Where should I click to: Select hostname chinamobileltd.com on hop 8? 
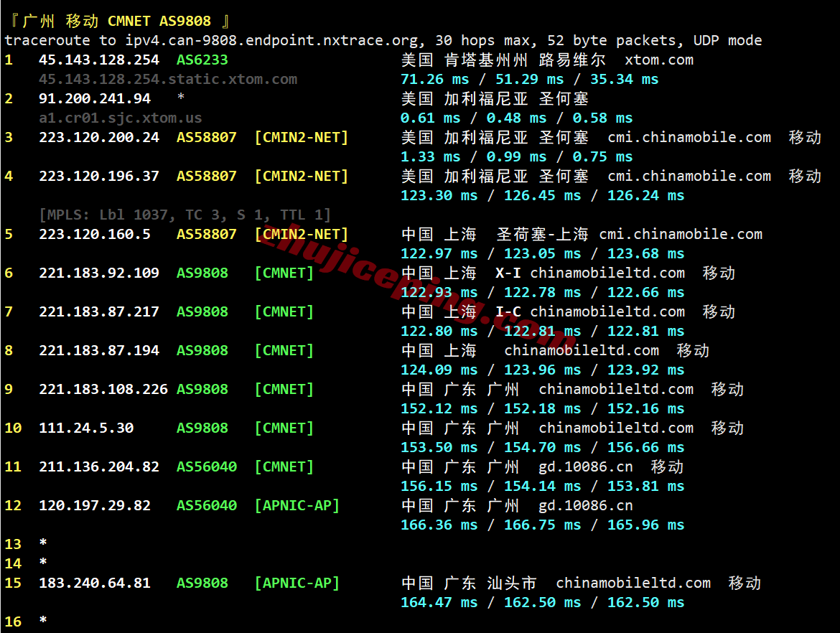[x=580, y=350]
